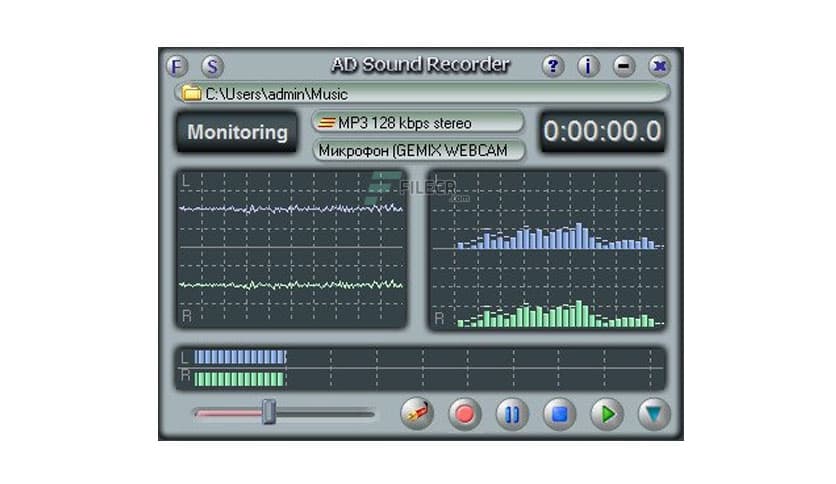Viewport: 836px width, 484px height.
Task: Click the folder icon next to output path
Action: [x=191, y=93]
